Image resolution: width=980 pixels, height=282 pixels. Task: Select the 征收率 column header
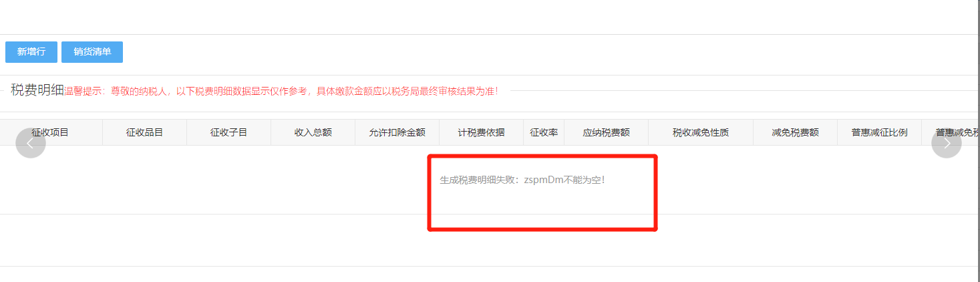544,132
